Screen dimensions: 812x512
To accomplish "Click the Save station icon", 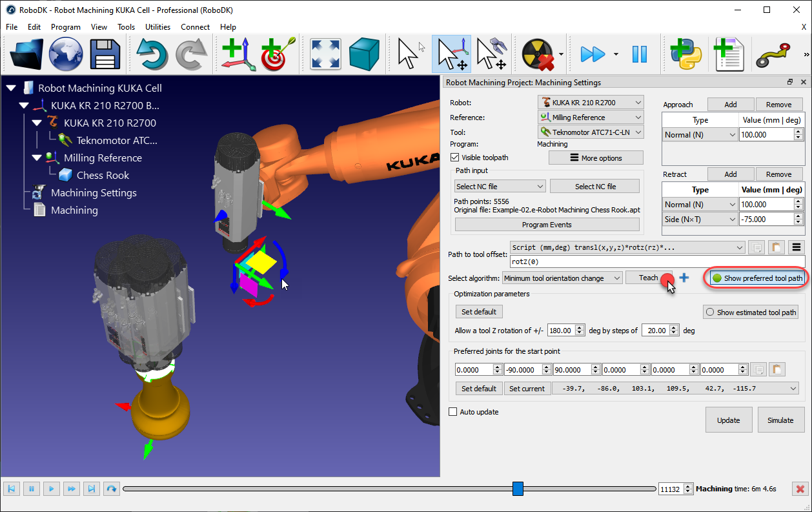I will pyautogui.click(x=105, y=54).
